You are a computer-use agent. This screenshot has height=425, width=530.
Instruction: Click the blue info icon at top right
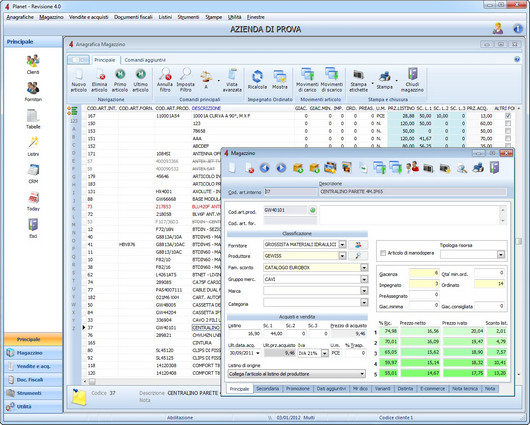pos(517,29)
